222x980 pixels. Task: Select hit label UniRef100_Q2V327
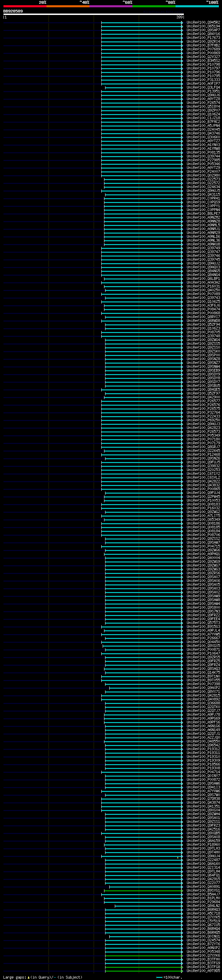point(203,57)
